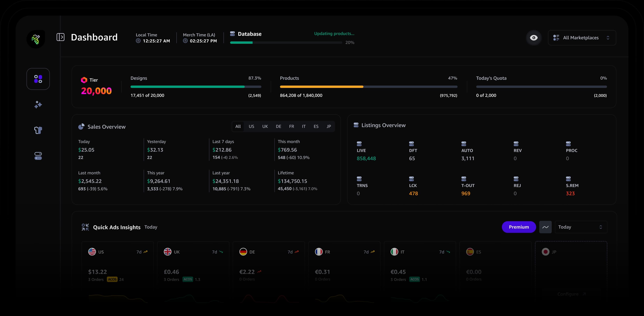The image size is (644, 316).
Task: Toggle the chart trend view button
Action: (x=545, y=227)
